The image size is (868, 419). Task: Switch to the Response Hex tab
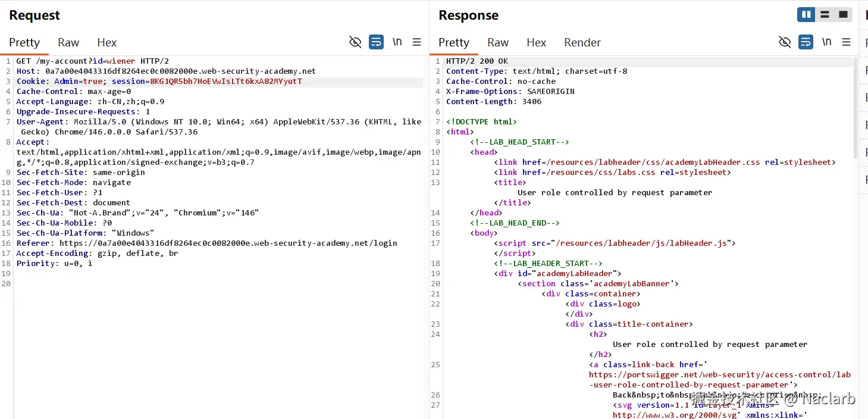click(x=537, y=42)
